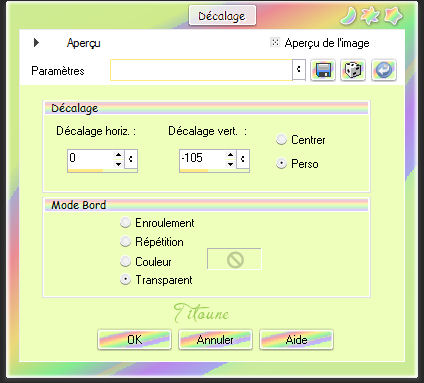Open the Décalage vert. slider dropdown arrow
Screen dimensions: 424x383
pos(243,159)
